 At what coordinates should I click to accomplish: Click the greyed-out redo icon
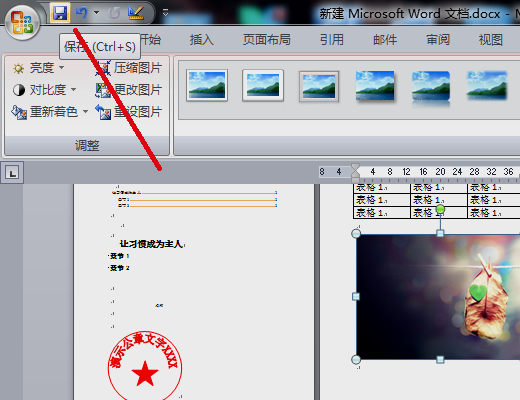pyautogui.click(x=114, y=13)
